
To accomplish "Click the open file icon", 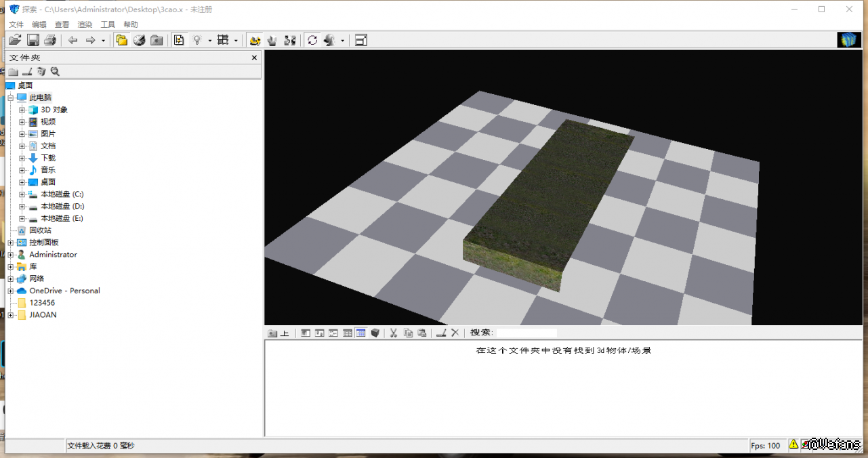I will (x=15, y=41).
